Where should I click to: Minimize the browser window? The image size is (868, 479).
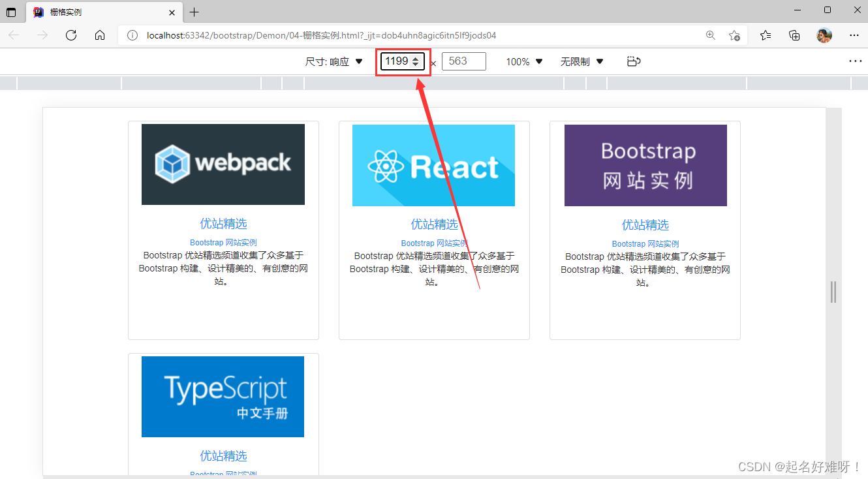798,10
